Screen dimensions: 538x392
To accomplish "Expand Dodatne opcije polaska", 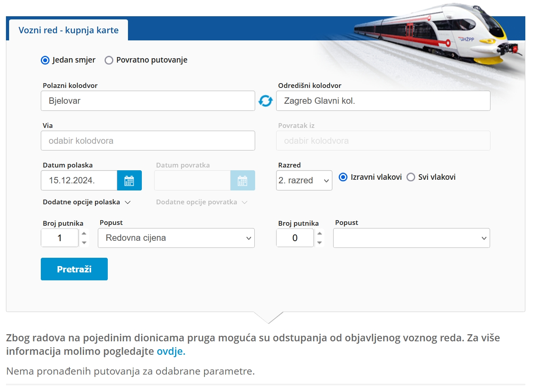I will click(x=87, y=202).
